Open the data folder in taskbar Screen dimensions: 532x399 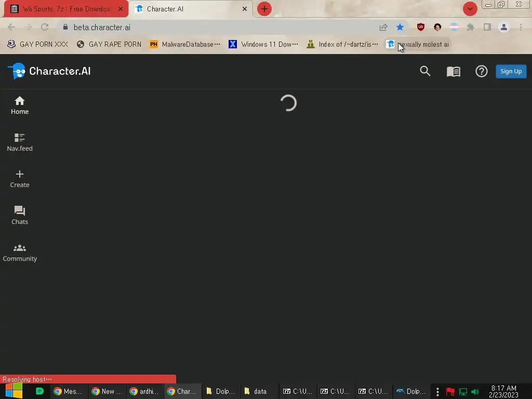pos(259,391)
